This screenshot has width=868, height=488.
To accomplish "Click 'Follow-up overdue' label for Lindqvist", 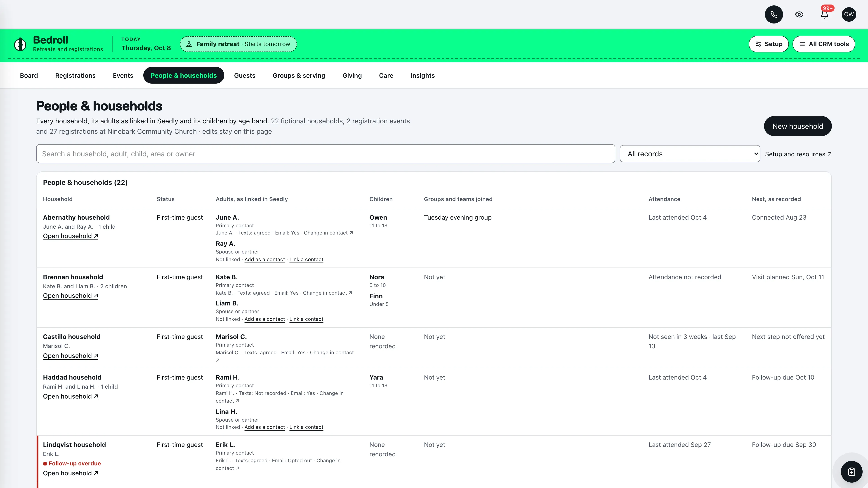I will tap(72, 463).
